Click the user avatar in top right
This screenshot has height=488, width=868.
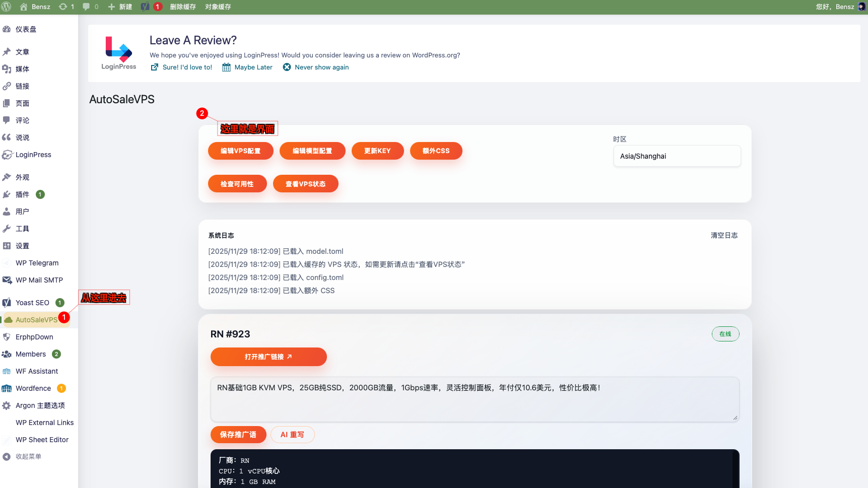861,7
